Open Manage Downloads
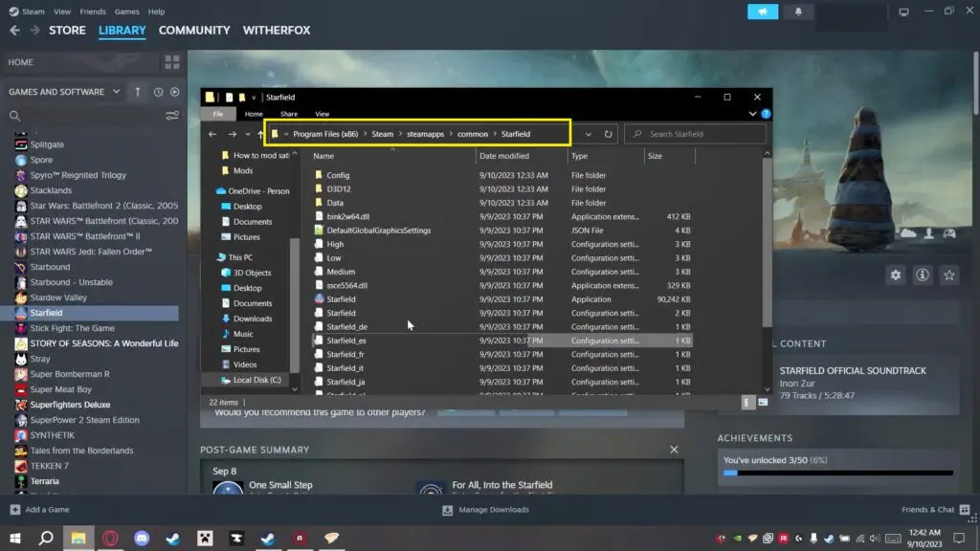This screenshot has height=551, width=980. (484, 510)
